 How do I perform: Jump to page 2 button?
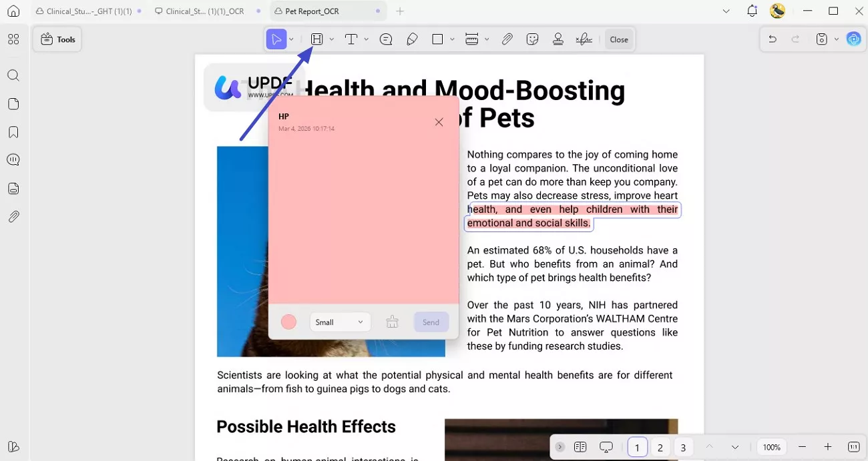coord(660,448)
